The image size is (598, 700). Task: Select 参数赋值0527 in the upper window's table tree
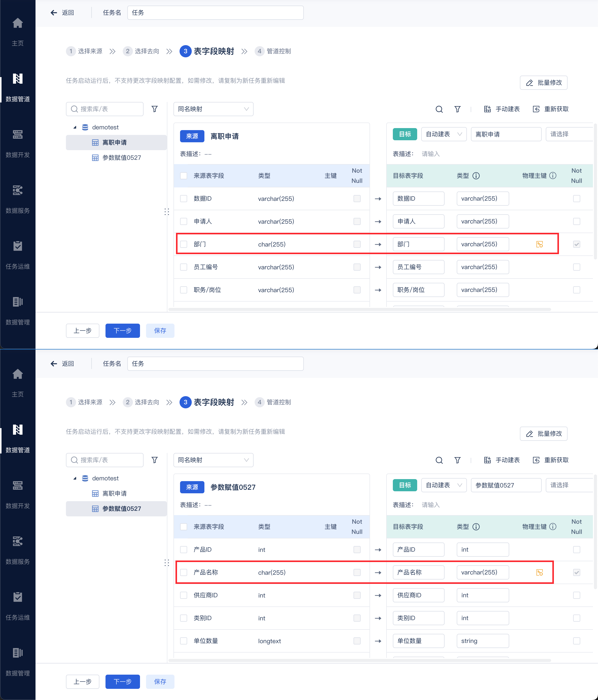click(121, 158)
